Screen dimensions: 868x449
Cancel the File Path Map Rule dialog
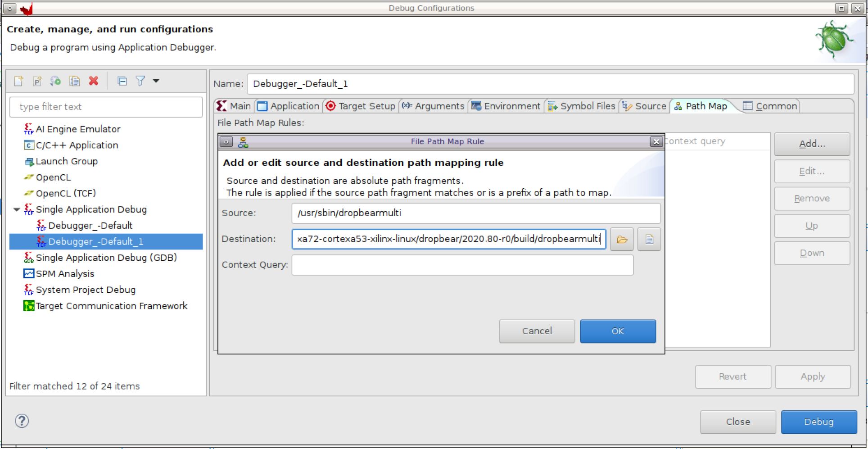(x=537, y=331)
